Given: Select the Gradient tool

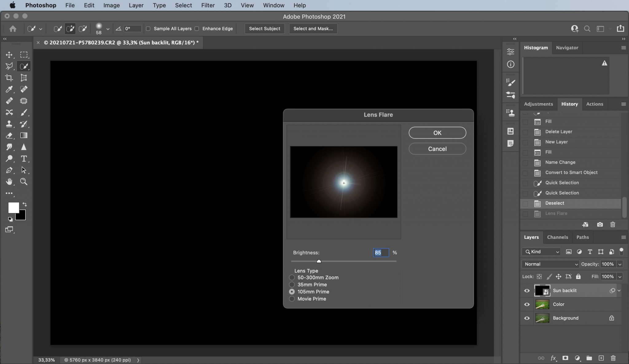Looking at the screenshot, I should 23,135.
